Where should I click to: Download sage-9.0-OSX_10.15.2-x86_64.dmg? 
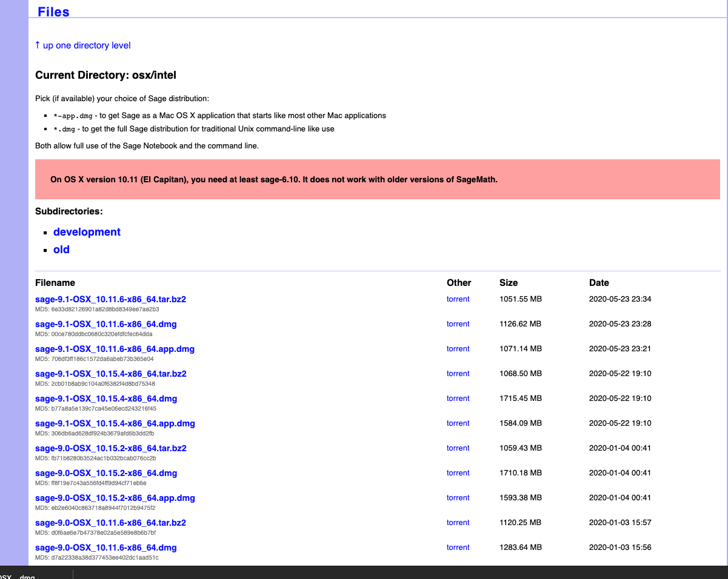coord(105,473)
